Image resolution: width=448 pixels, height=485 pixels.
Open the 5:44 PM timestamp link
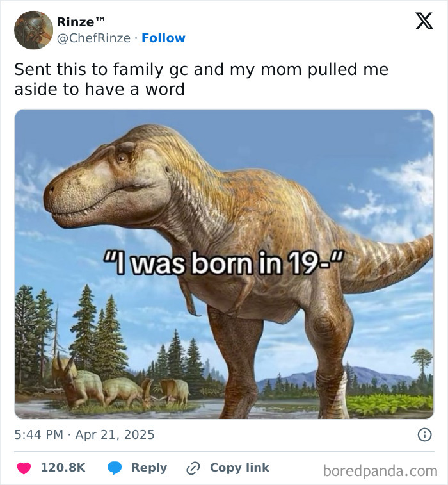(38, 434)
